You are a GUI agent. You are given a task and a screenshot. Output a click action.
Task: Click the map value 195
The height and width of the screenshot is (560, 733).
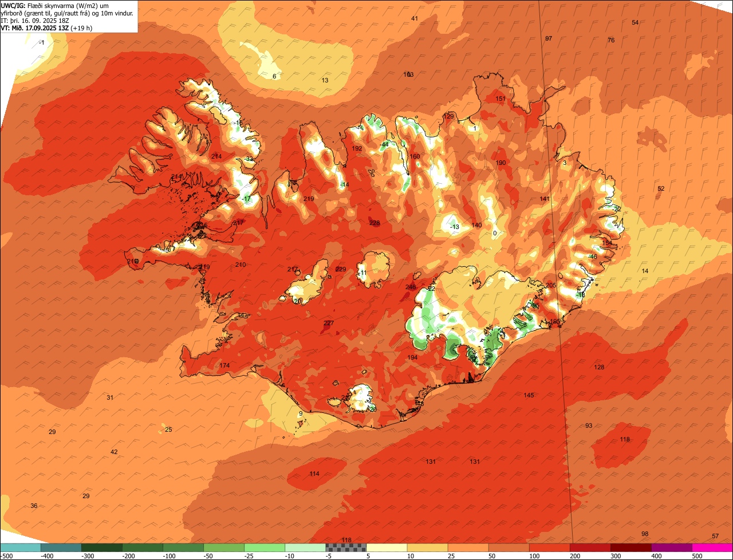pyautogui.click(x=555, y=322)
